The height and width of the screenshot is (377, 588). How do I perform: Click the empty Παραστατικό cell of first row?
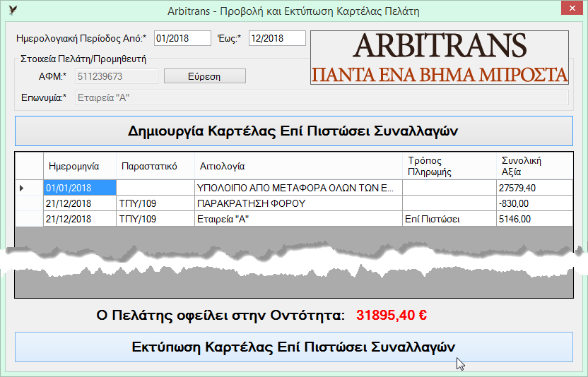tap(155, 188)
